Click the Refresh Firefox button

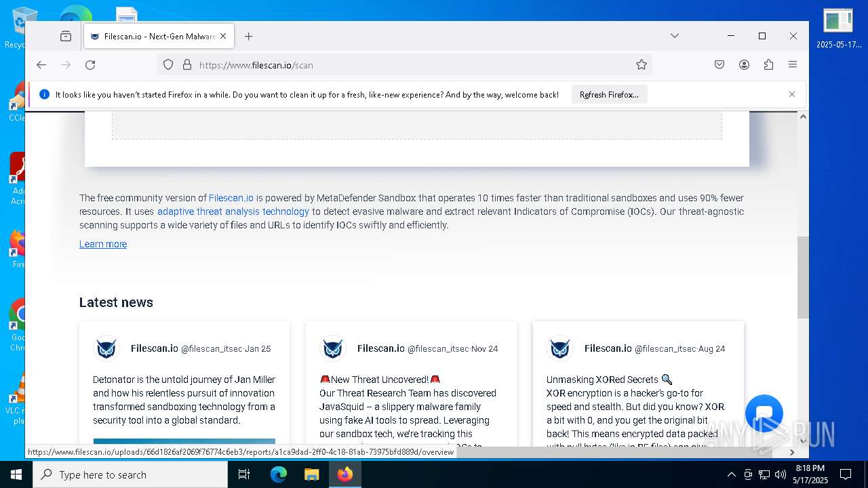609,95
